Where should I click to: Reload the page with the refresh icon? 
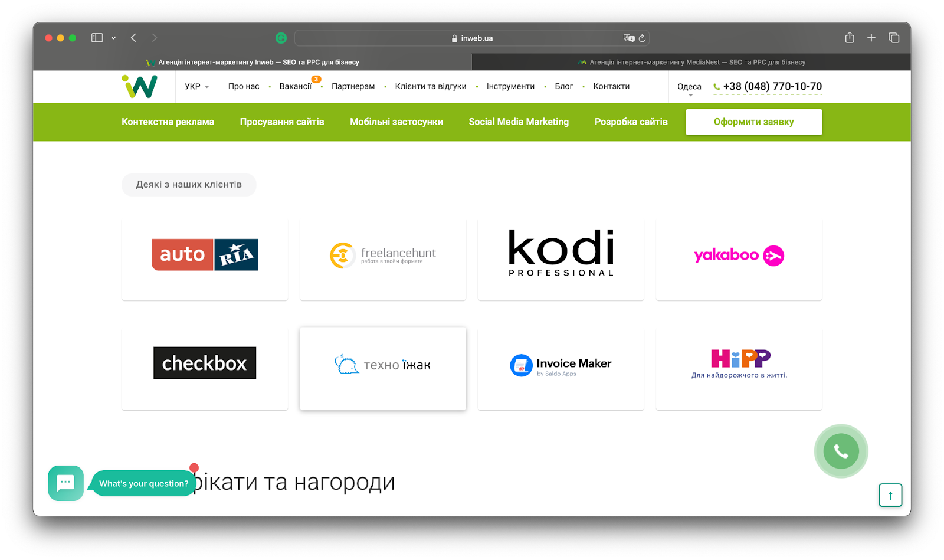(x=642, y=38)
